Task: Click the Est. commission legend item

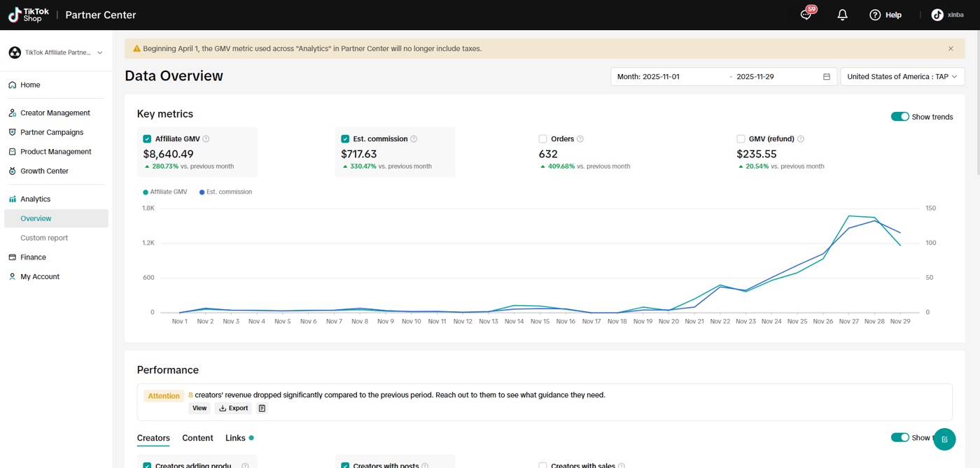Action: pos(225,192)
